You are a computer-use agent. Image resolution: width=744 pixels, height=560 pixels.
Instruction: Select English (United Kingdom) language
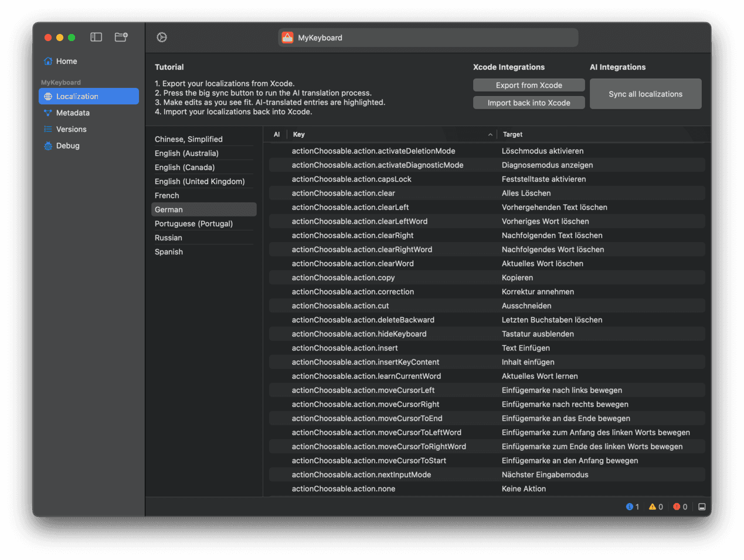(203, 181)
